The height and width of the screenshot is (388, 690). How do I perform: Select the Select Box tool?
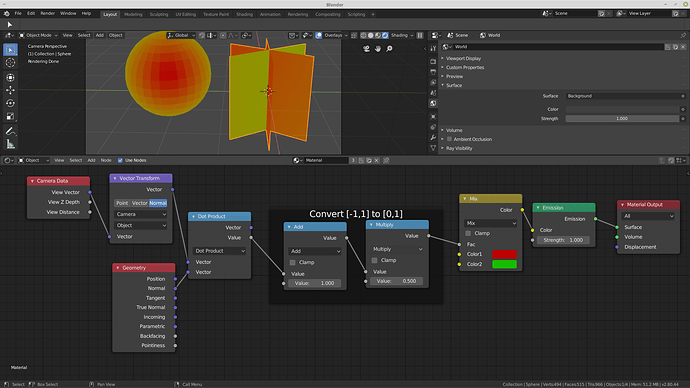(x=10, y=50)
